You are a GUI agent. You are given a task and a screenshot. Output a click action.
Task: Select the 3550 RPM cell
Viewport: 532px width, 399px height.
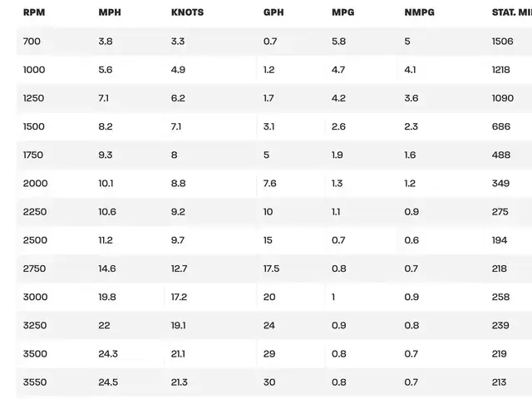point(35,382)
